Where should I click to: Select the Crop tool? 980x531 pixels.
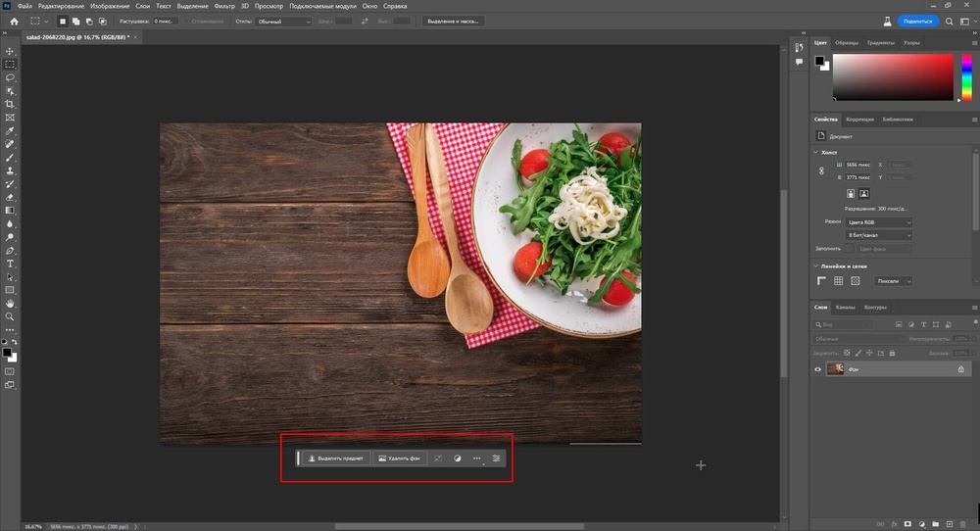point(10,104)
